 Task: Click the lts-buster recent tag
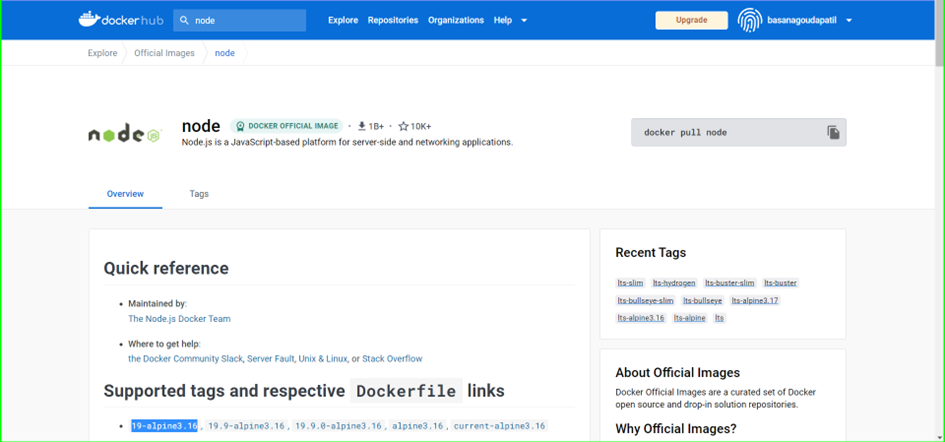pos(780,282)
